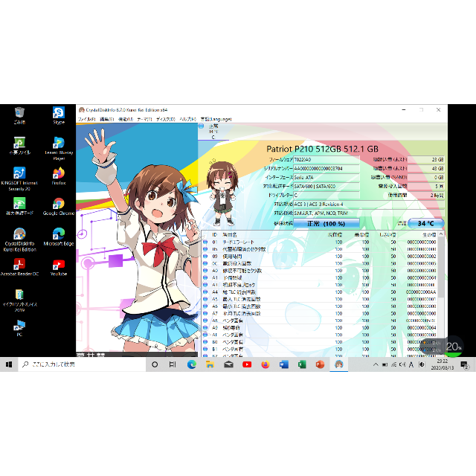Select the drive C disk tab
The height and width of the screenshot is (476, 476).
(x=213, y=132)
